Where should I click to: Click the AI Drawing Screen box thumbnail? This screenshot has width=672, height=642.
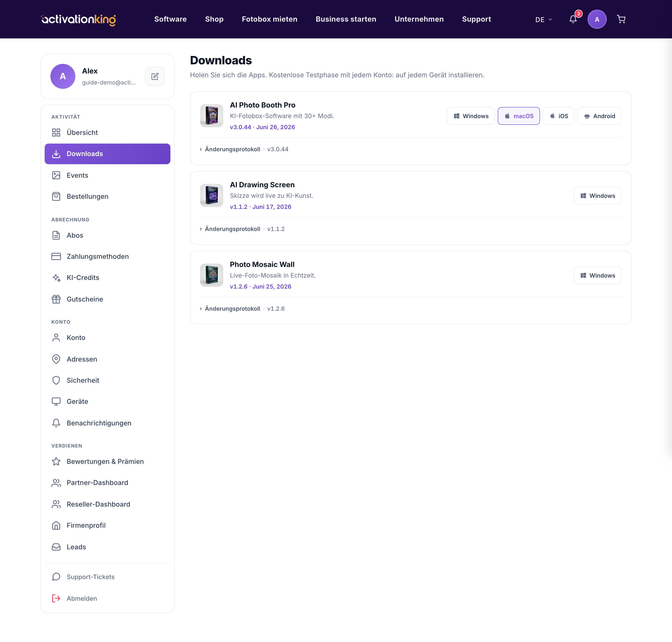coord(211,195)
